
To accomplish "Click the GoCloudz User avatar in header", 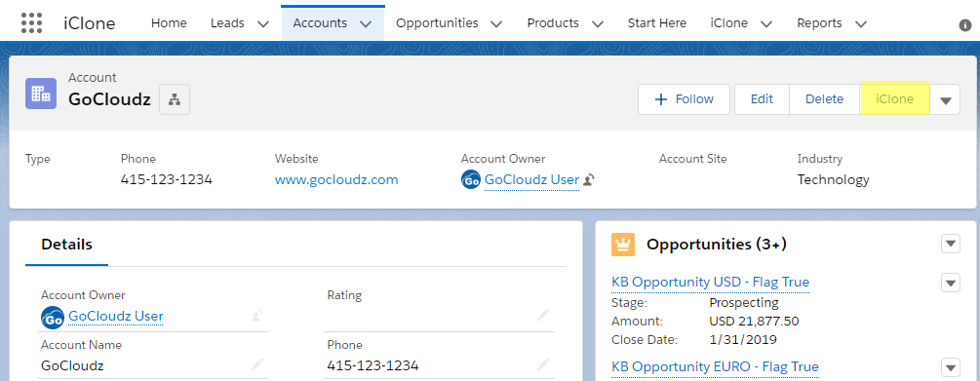I will [x=471, y=180].
